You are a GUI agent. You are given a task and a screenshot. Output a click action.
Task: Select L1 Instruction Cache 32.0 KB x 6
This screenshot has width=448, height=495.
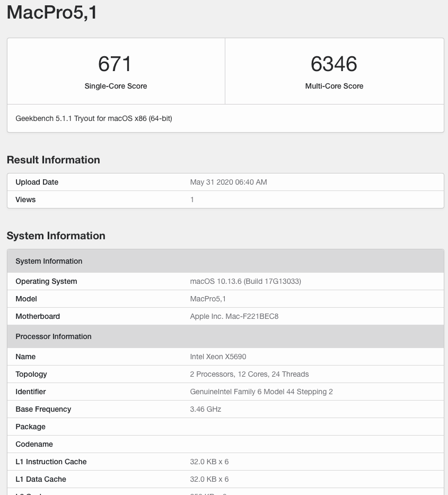tap(209, 462)
